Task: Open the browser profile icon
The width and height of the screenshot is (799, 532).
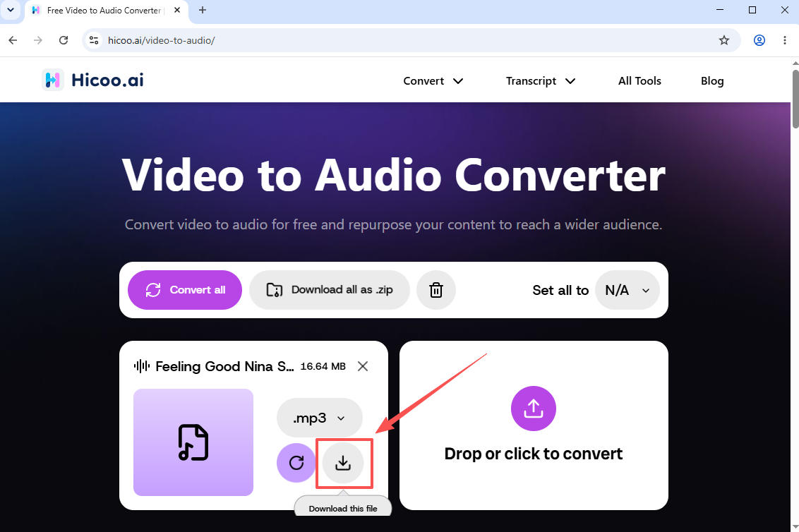Action: pos(759,40)
